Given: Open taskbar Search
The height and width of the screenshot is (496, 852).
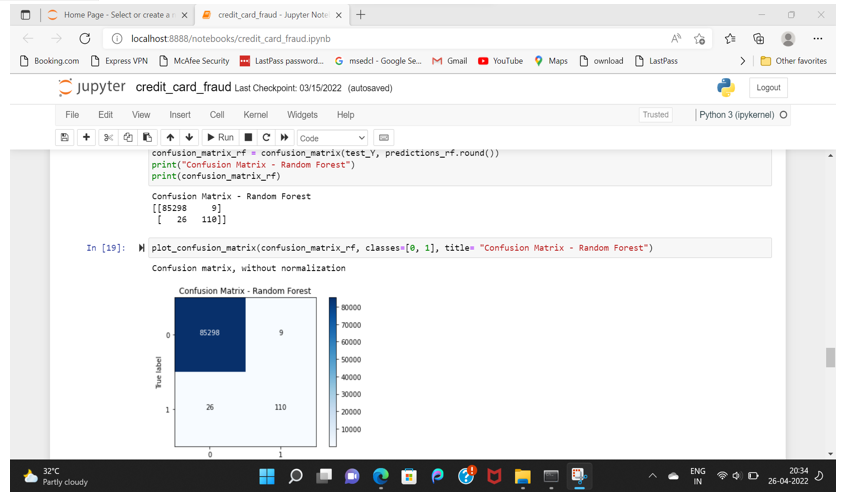Looking at the screenshot, I should [296, 476].
